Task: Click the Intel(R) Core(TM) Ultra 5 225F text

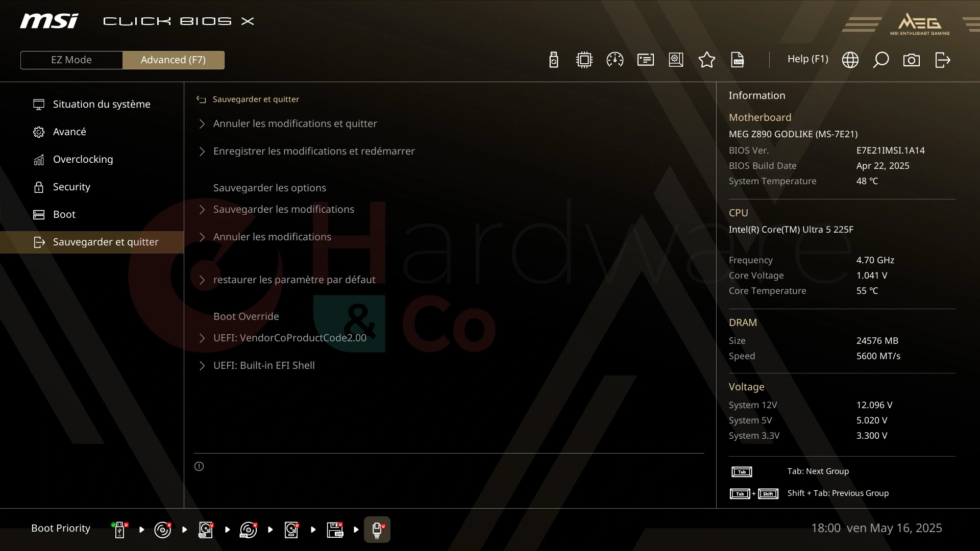Action: coord(791,230)
